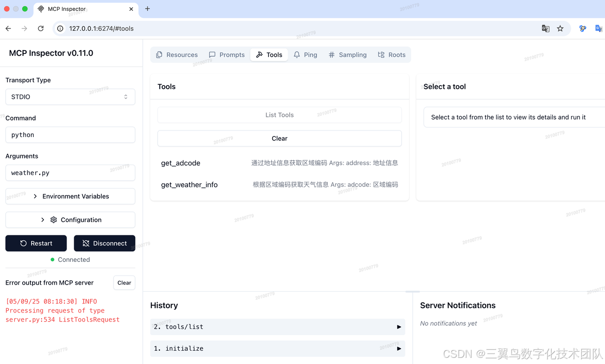
Task: Expand the Environment Variables section
Action: (x=70, y=196)
